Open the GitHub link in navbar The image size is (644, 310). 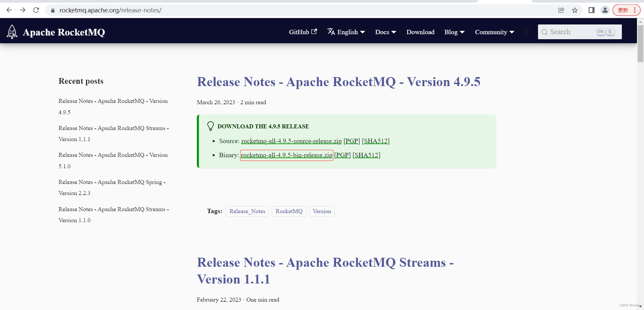click(x=303, y=32)
